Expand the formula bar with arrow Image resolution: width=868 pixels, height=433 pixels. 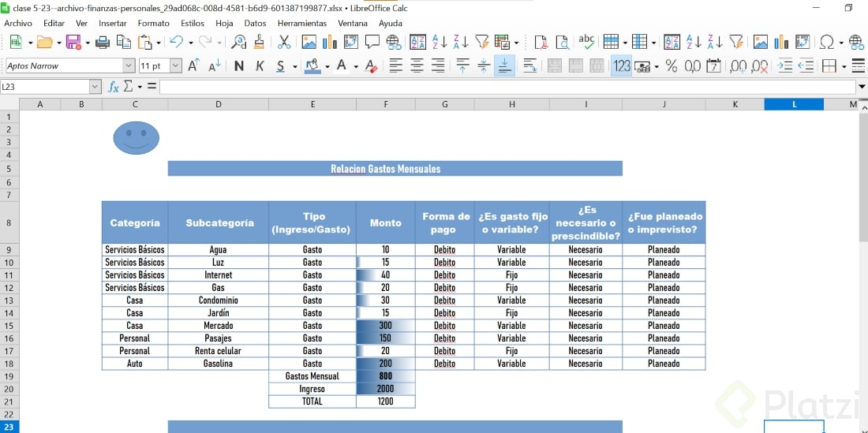click(861, 86)
